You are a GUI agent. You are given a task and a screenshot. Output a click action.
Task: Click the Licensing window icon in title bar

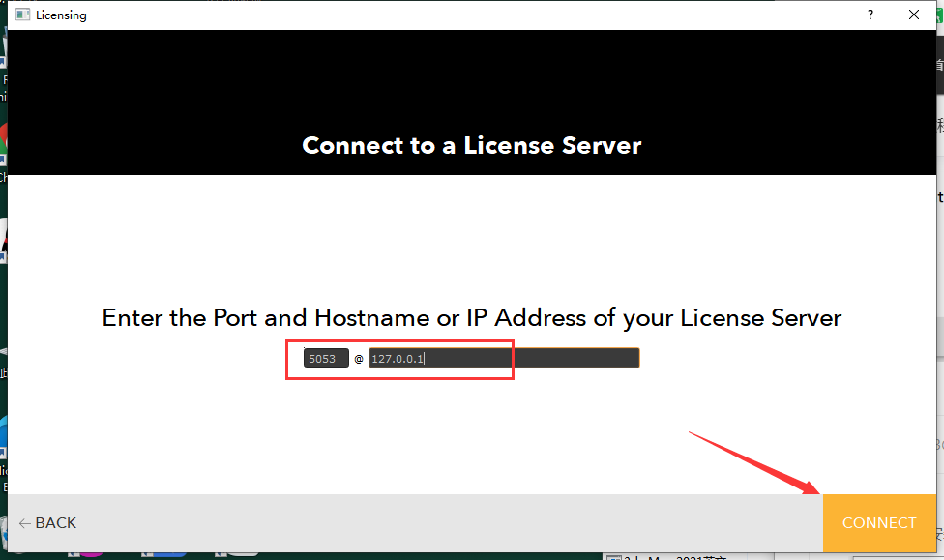(22, 15)
